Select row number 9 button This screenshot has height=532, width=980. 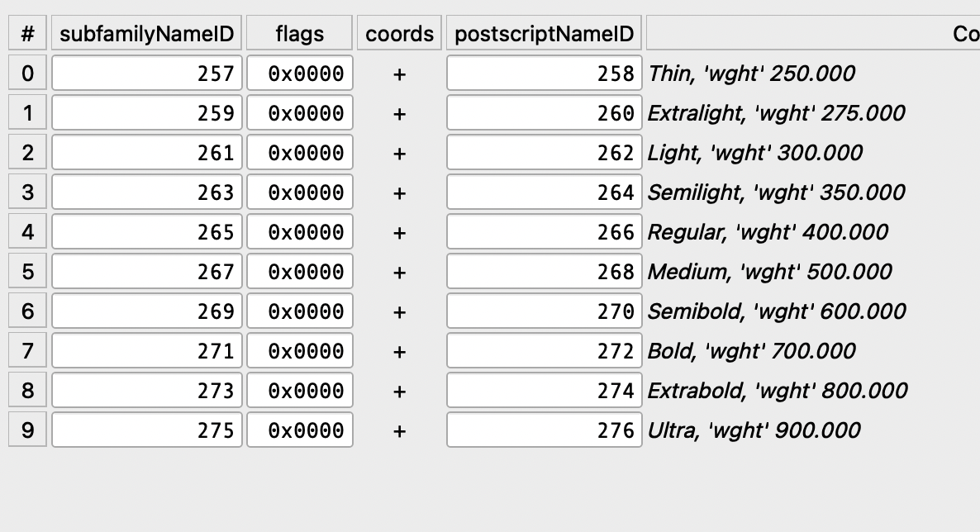point(28,430)
